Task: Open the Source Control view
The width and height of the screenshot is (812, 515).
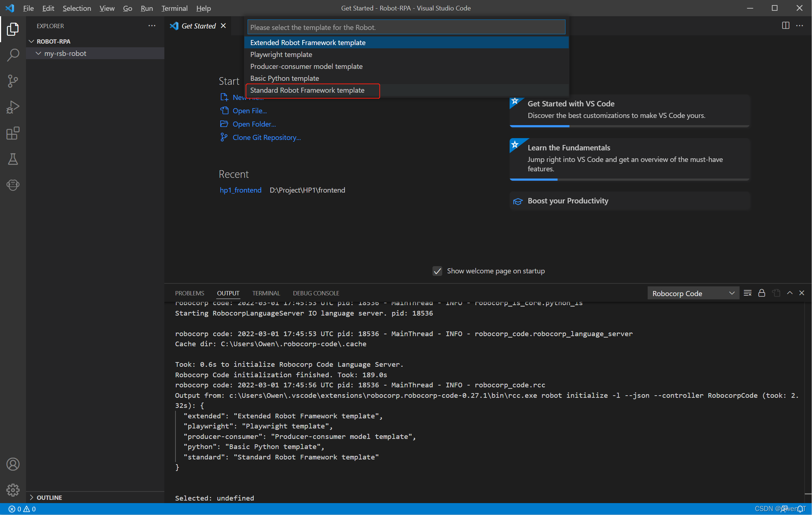Action: (13, 81)
